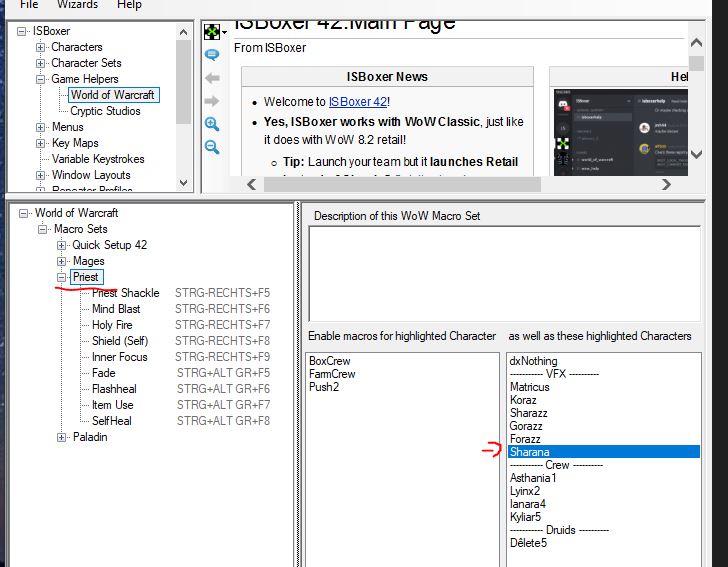Select the highlighted Sharana character
This screenshot has height=567, width=728.
(604, 452)
